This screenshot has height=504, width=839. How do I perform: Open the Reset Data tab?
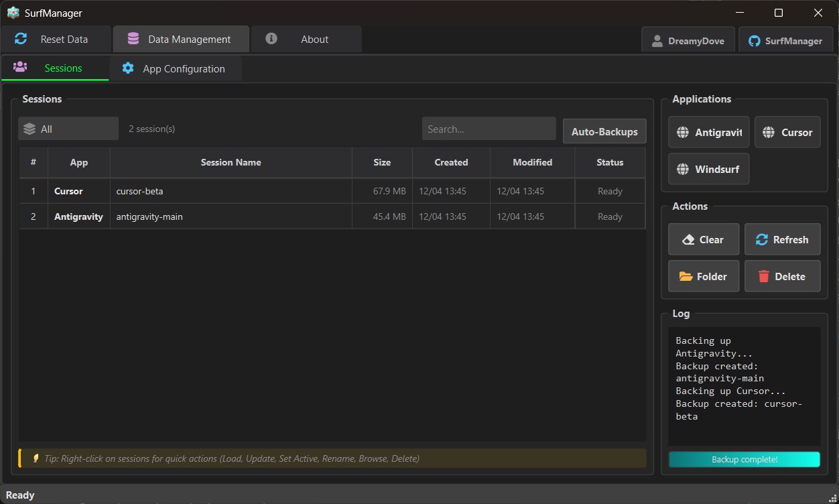56,39
